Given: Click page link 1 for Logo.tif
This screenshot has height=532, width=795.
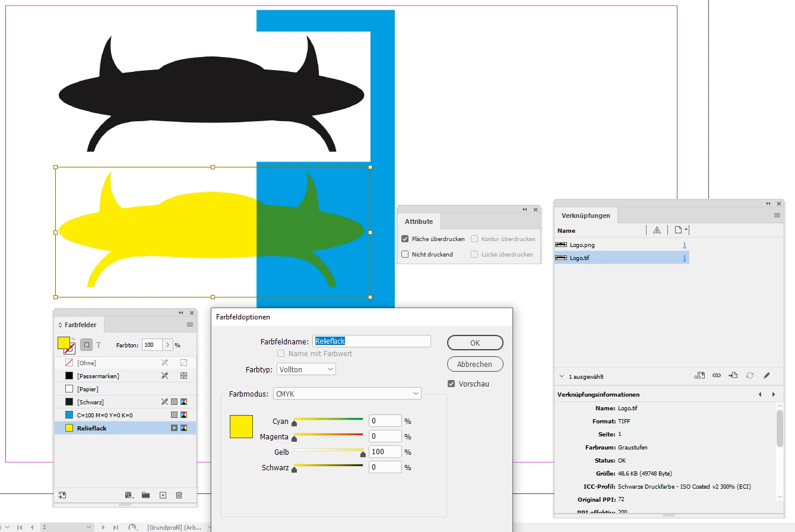Looking at the screenshot, I should 685,258.
